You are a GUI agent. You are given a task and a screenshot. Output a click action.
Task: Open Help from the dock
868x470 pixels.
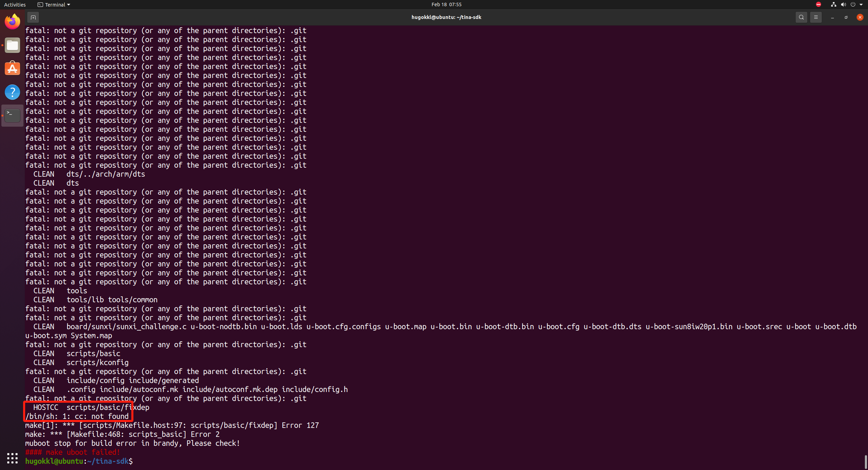pos(12,92)
